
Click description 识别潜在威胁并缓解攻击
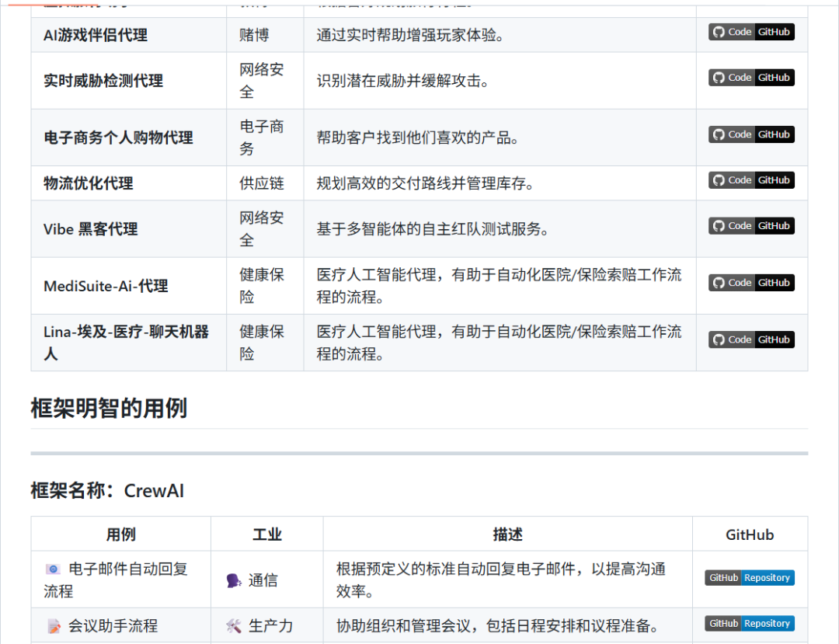(x=402, y=81)
